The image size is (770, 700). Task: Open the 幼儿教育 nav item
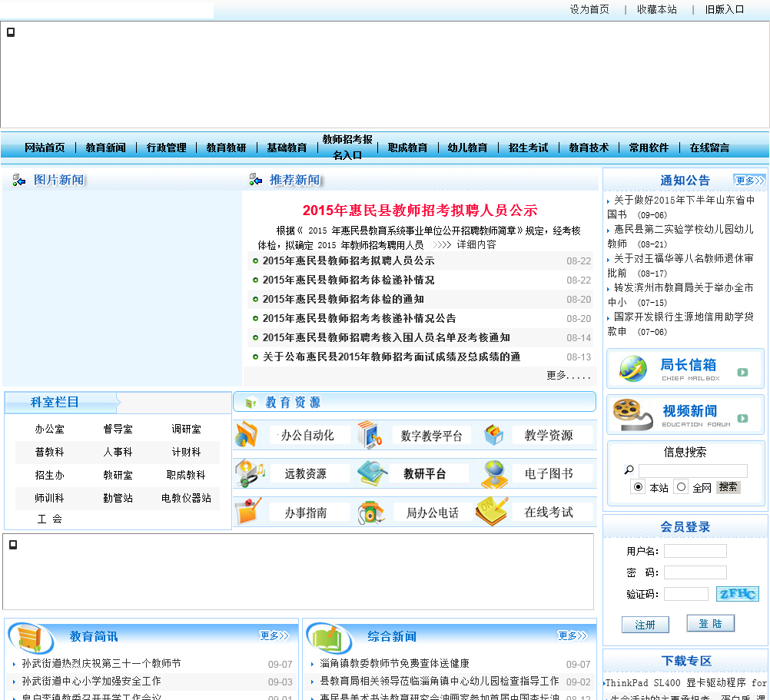click(x=467, y=148)
